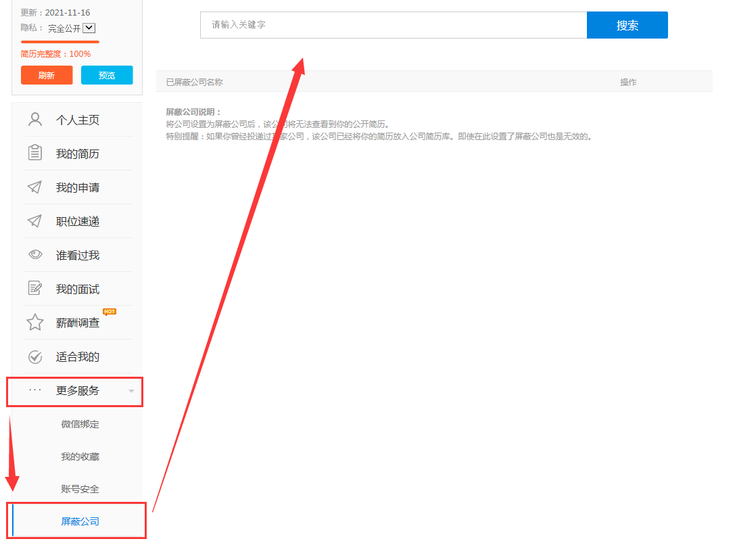Click the 更新：2021-11-16 text

[55, 13]
